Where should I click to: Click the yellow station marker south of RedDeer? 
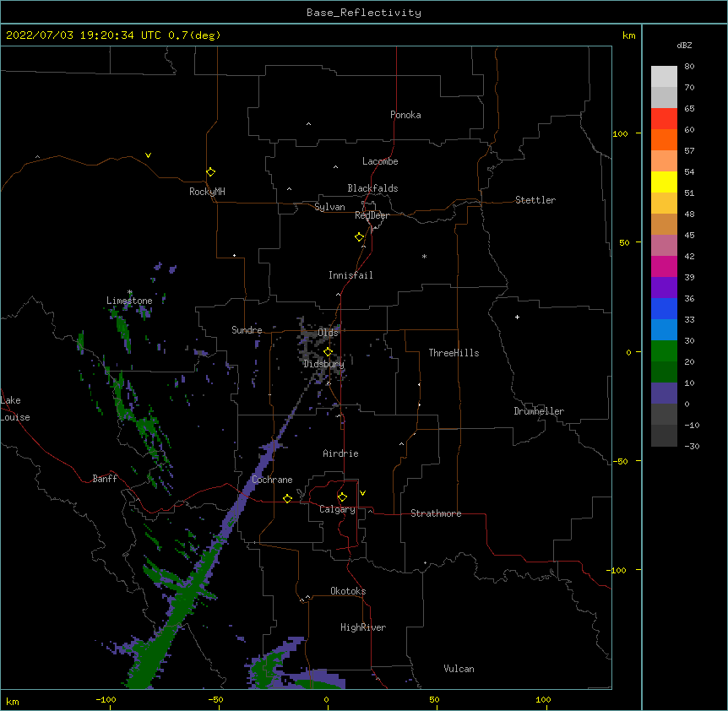click(359, 237)
